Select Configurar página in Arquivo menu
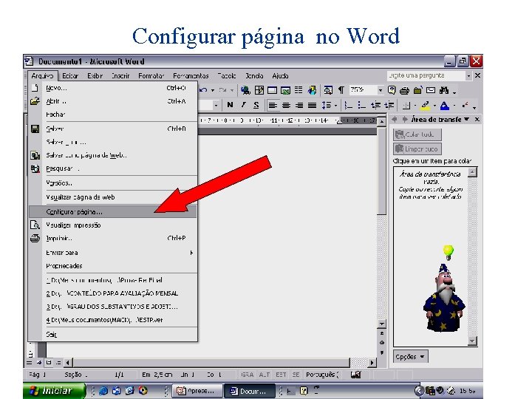This screenshot has height=399, width=532. click(112, 212)
